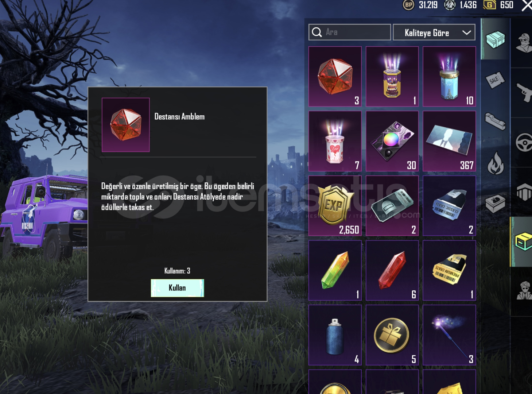Select the EXP card with 2,650 count
This screenshot has width=532, height=394.
(x=335, y=206)
